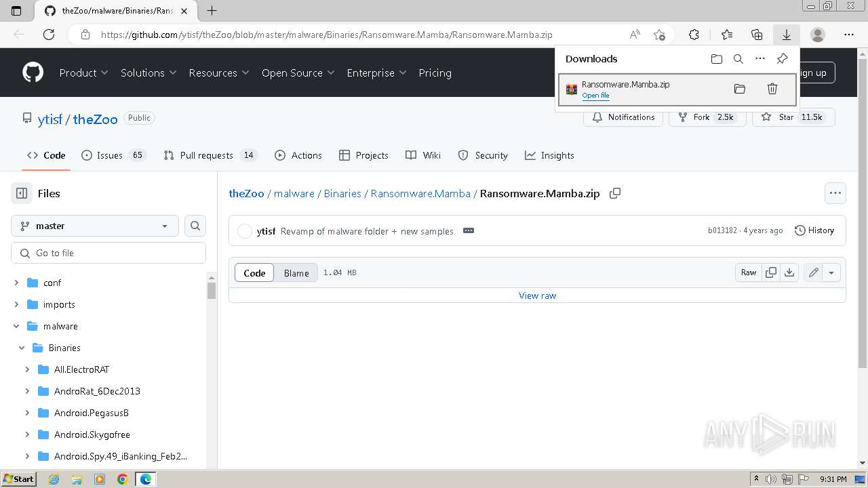Open the Wiki tab
The image size is (868, 488).
(423, 155)
